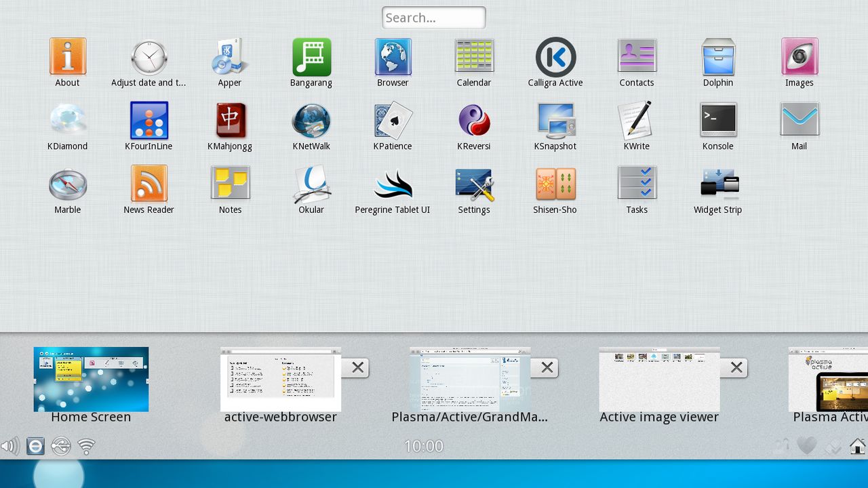This screenshot has width=868, height=488.
Task: Switch to the Plasma/Active/GrandMa window thumbnail
Action: click(469, 380)
